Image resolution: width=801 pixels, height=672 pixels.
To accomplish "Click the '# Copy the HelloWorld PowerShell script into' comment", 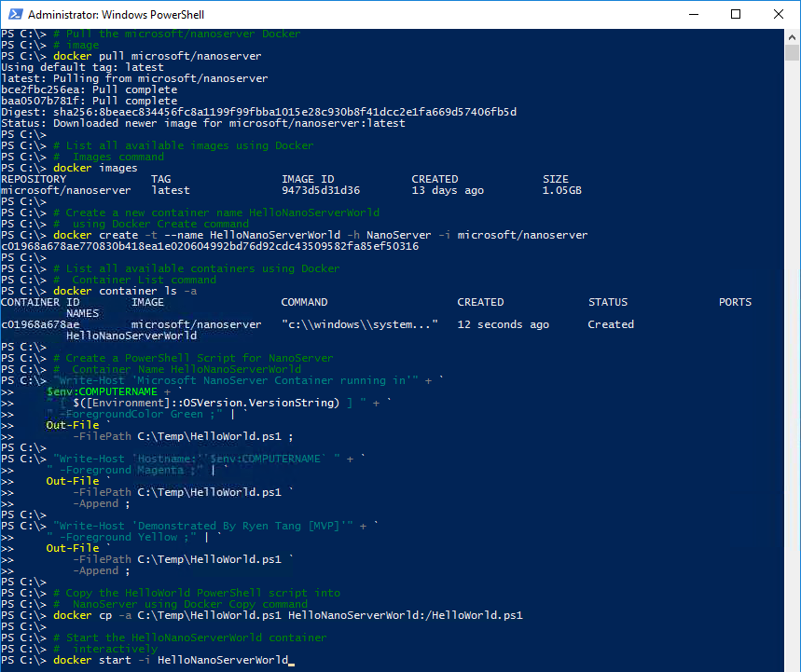I will point(197,593).
